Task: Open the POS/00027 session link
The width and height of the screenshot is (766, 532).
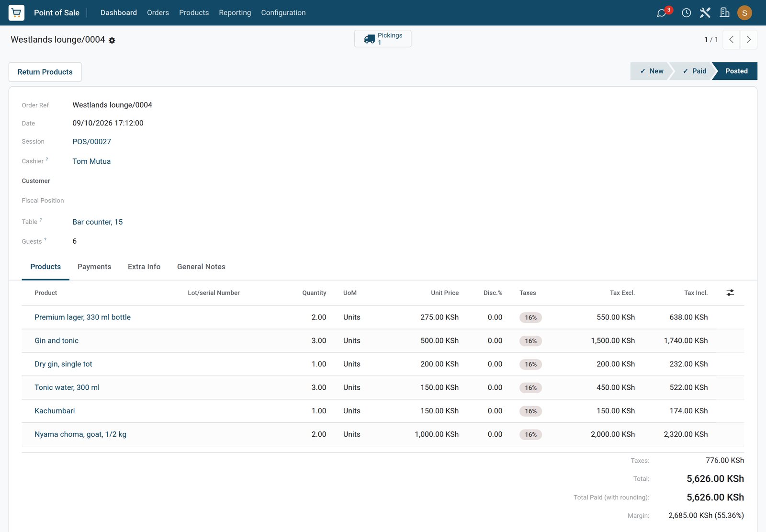Action: 92,142
